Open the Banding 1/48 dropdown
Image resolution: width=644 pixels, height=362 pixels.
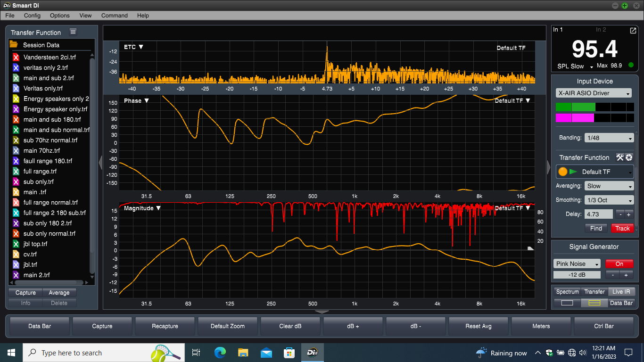609,138
